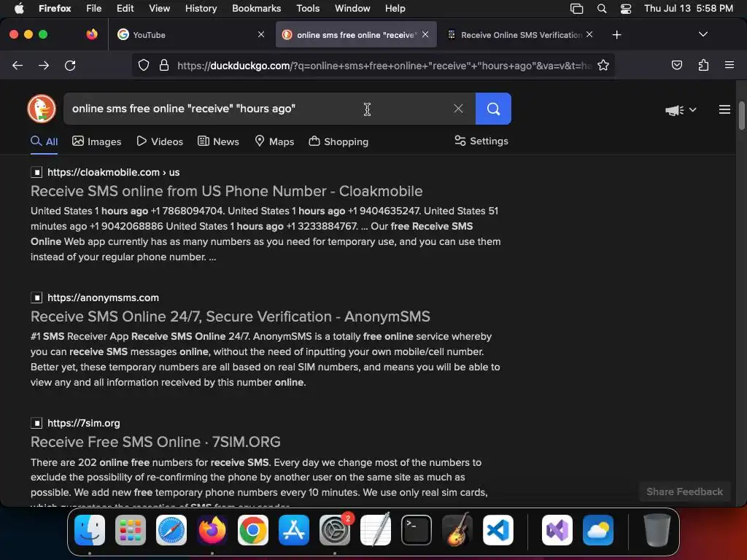The image size is (747, 560).
Task: Launch Google Chrome from the Dock
Action: coord(253,530)
